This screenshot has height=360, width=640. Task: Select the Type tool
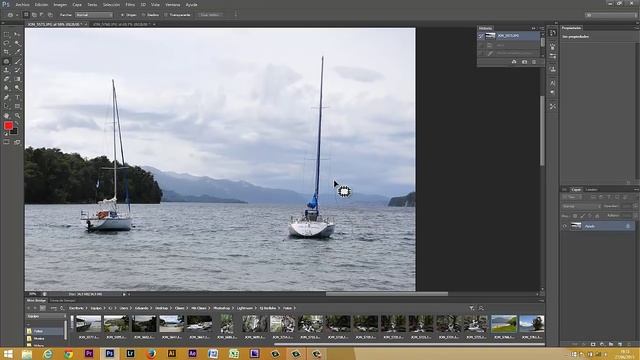(17, 97)
